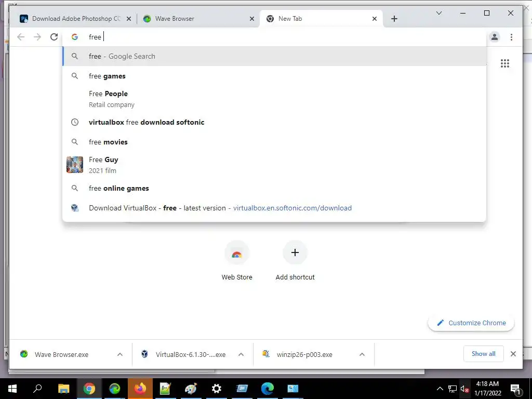Open the tab search chevron
The height and width of the screenshot is (399, 532).
click(x=438, y=13)
